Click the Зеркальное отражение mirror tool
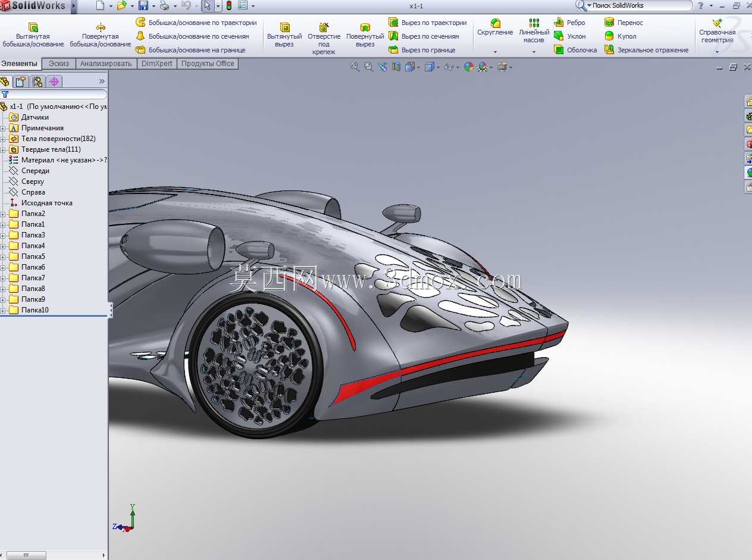Screen dimensions: 752x560 (647, 50)
